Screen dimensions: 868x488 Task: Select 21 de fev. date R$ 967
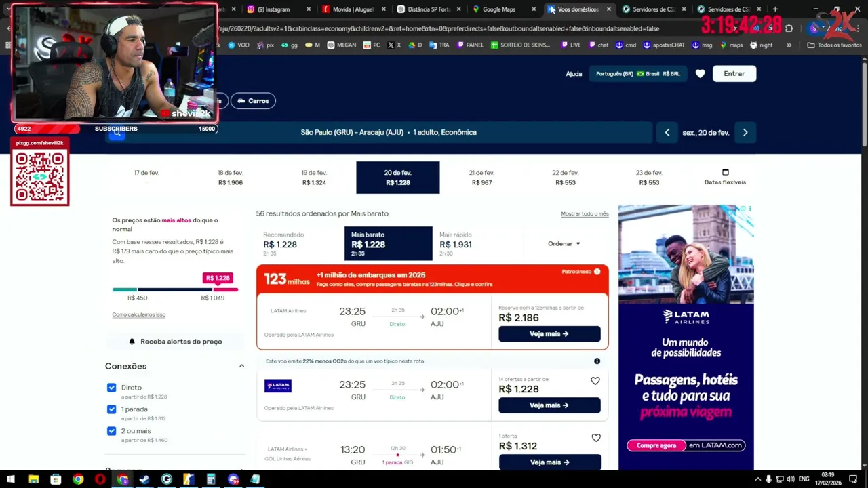(x=481, y=178)
